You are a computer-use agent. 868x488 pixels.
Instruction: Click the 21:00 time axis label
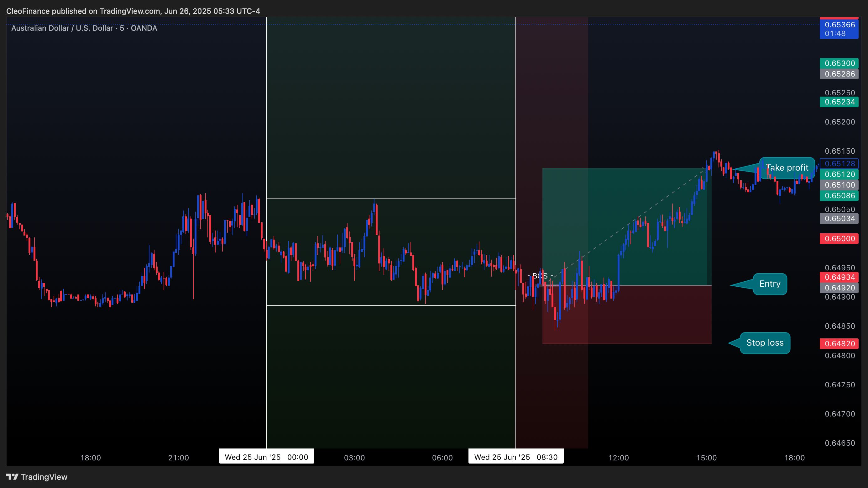click(x=179, y=458)
